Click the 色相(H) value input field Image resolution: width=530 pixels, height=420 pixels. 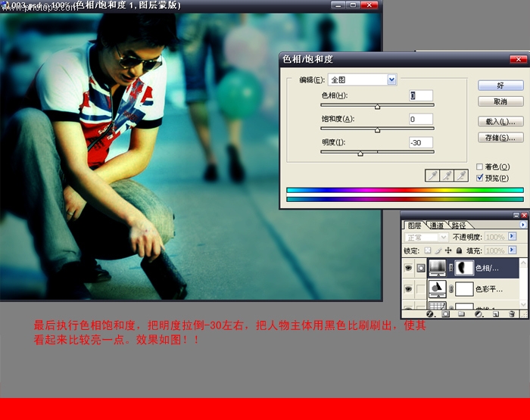pyautogui.click(x=421, y=95)
